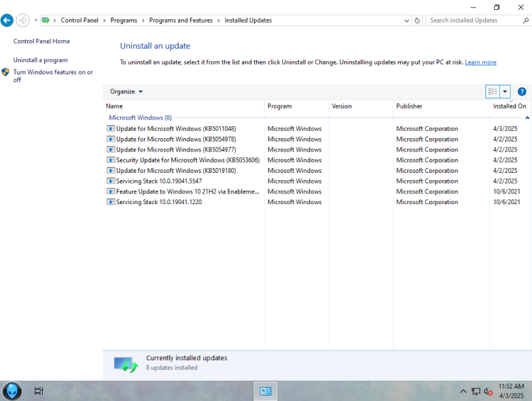Click the icon next to KB5011048
The image size is (532, 401).
coord(111,128)
